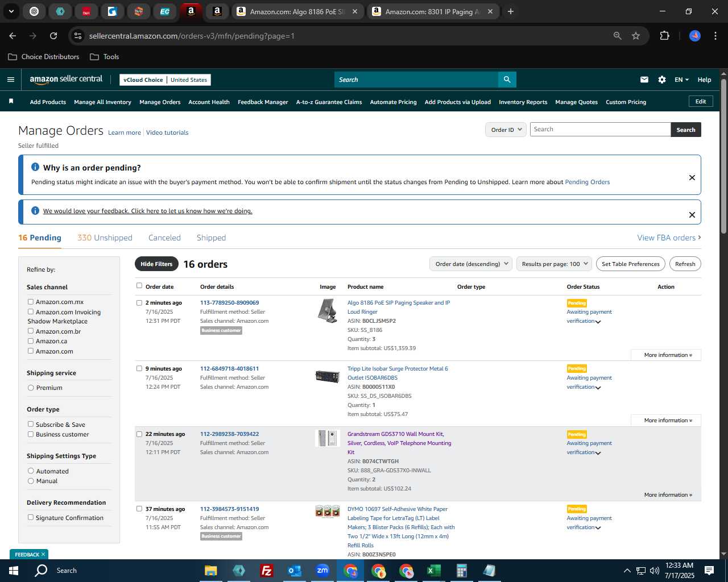Open the Order ID search type dropdown
Image resolution: width=728 pixels, height=582 pixels.
click(506, 130)
